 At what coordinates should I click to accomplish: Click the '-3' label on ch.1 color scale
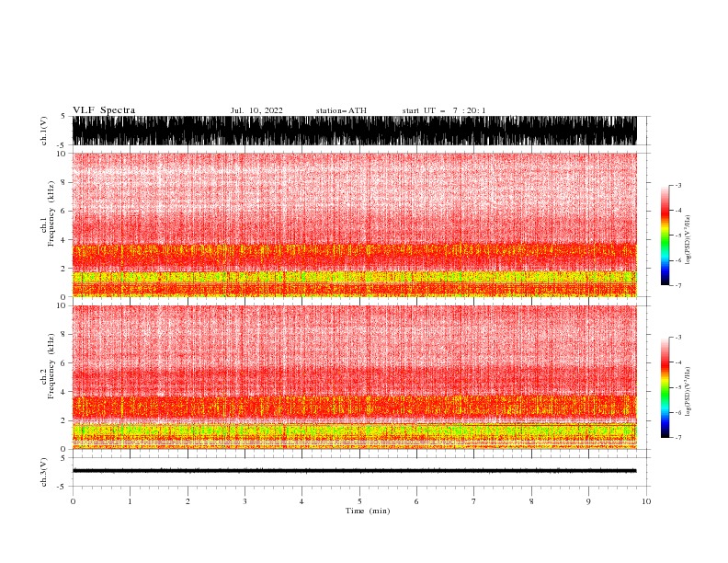click(677, 185)
